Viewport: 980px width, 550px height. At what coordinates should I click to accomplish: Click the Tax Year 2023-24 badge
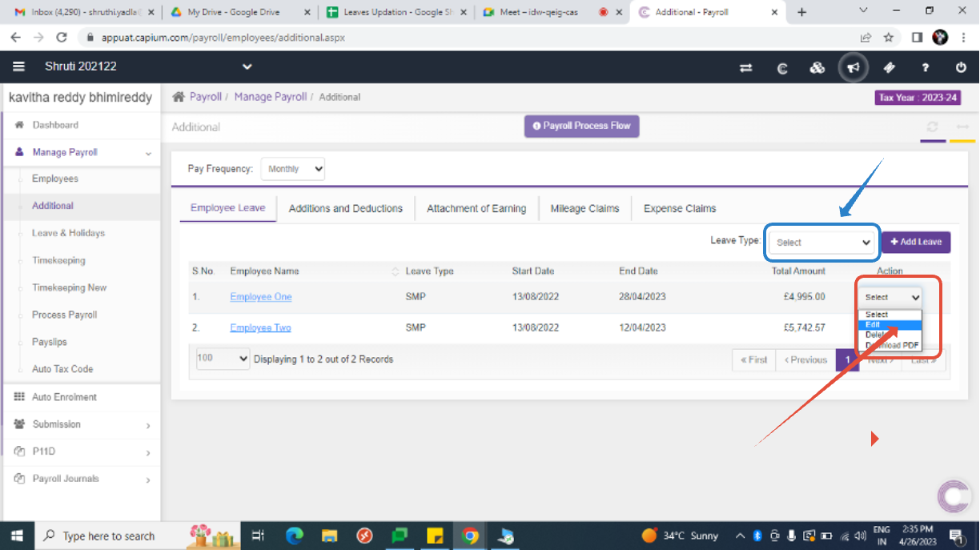[918, 98]
